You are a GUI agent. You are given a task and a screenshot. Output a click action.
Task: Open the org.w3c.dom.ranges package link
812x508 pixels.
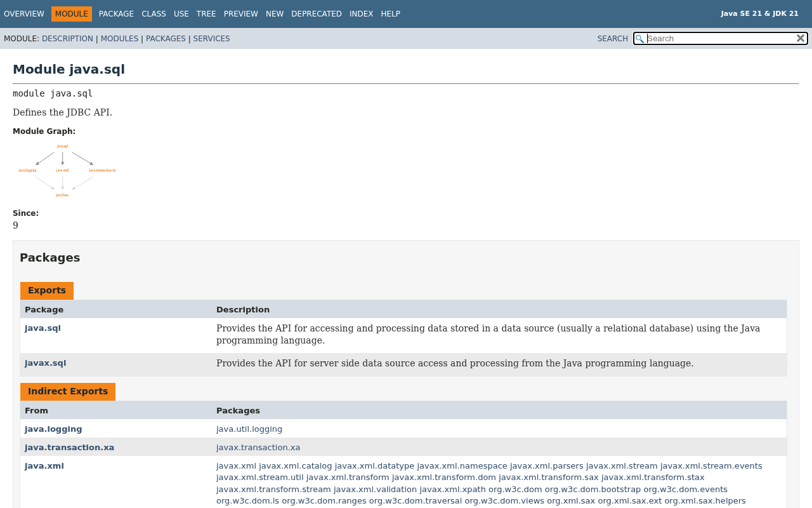[324, 501]
